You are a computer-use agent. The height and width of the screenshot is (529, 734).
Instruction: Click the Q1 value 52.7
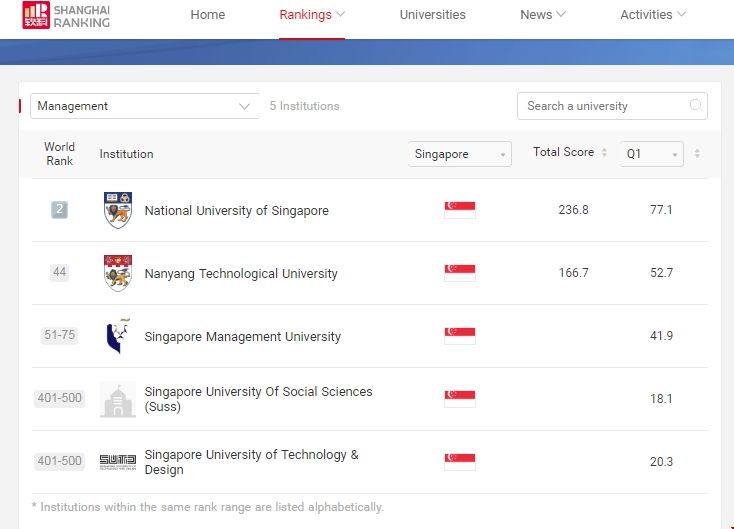(661, 272)
